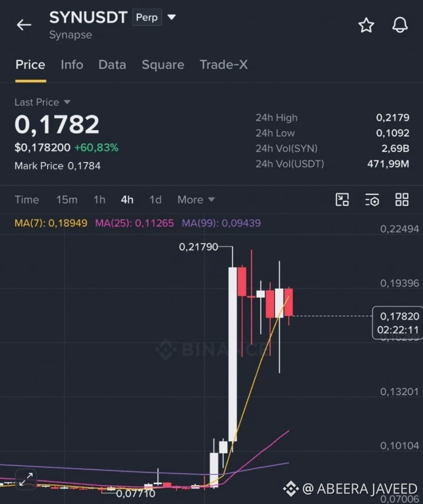Image resolution: width=423 pixels, height=504 pixels.
Task: Tap the back arrow icon
Action: click(x=24, y=25)
